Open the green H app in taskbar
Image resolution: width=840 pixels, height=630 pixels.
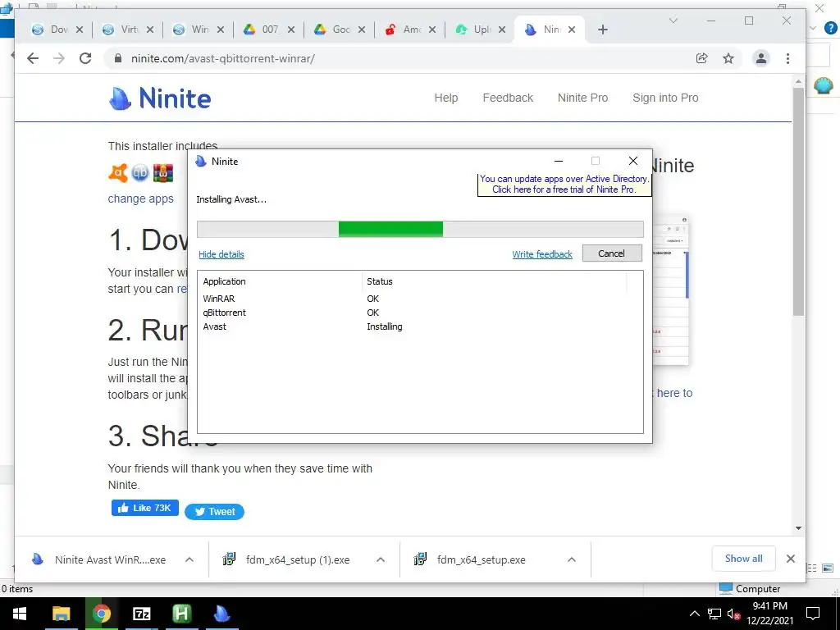click(x=181, y=614)
